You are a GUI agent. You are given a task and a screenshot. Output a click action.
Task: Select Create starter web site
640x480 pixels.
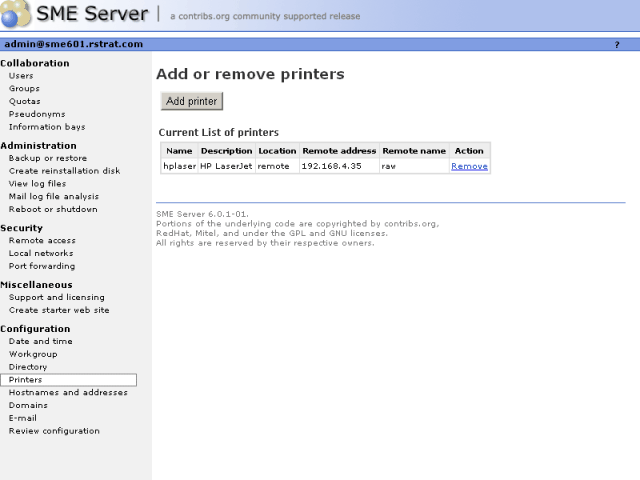tap(59, 310)
